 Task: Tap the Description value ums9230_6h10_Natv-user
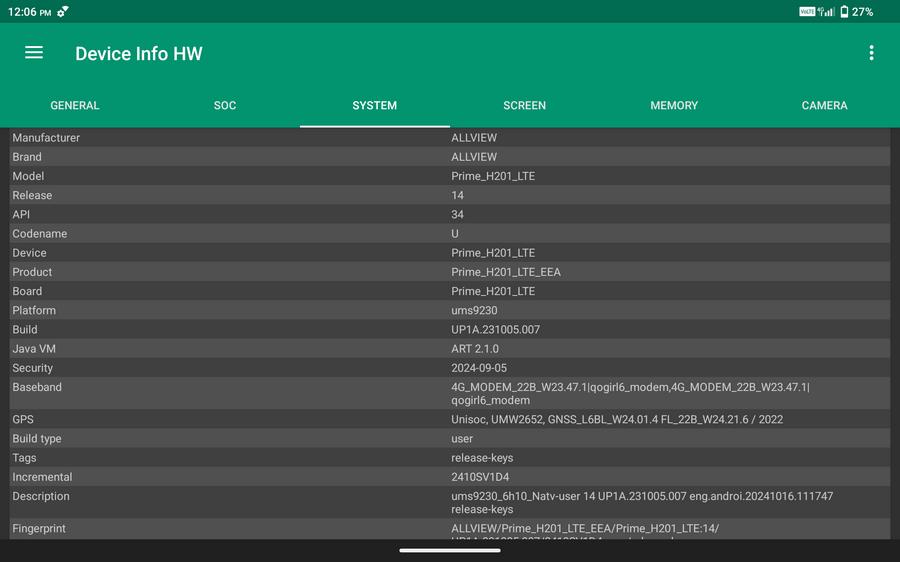tap(642, 502)
